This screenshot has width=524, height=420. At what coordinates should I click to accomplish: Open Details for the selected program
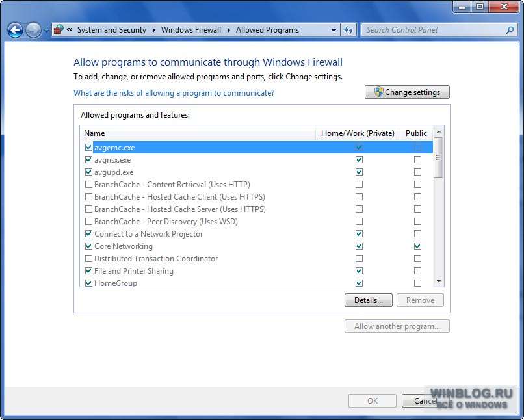pyautogui.click(x=368, y=300)
